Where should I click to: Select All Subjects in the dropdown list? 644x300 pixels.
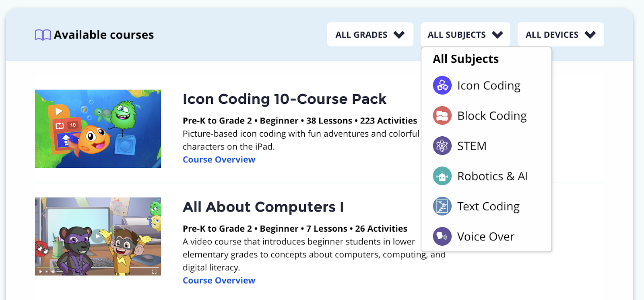466,59
